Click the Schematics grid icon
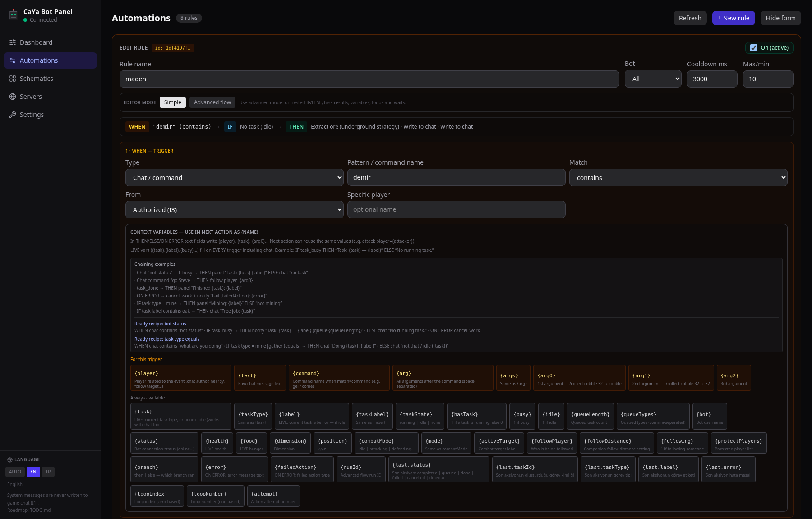 pyautogui.click(x=13, y=79)
